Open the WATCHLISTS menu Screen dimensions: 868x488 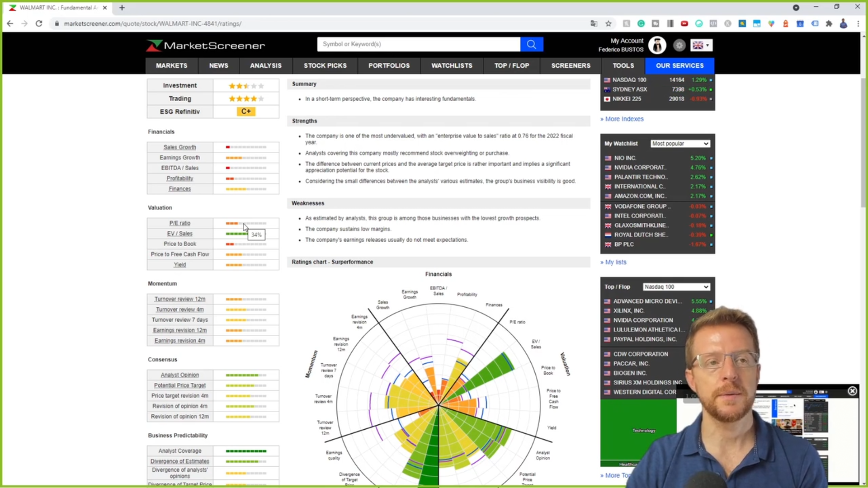[452, 66]
